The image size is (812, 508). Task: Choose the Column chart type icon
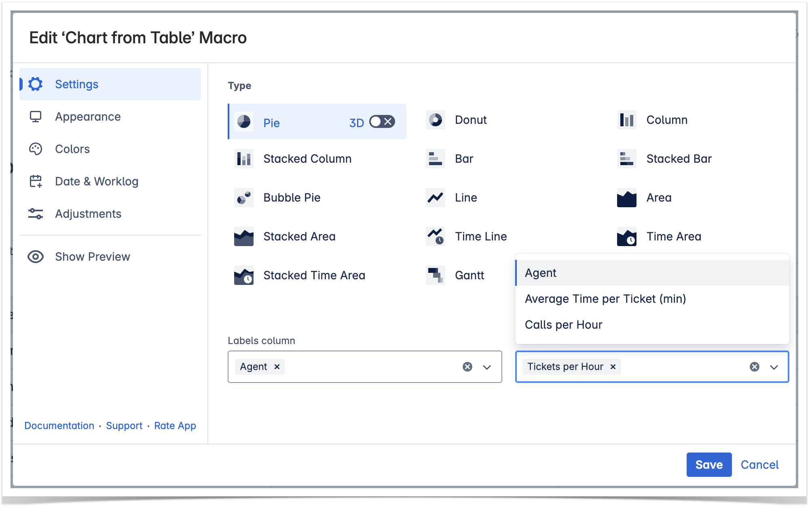(626, 120)
